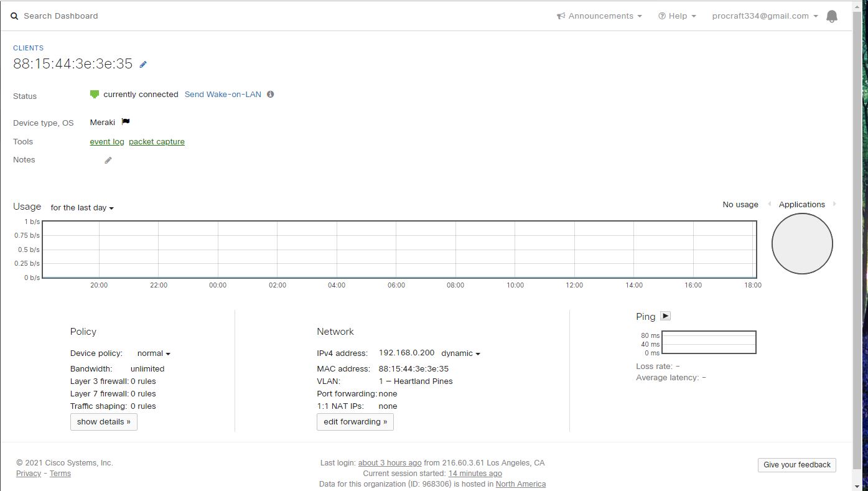Click the search magnifier icon

coord(14,16)
